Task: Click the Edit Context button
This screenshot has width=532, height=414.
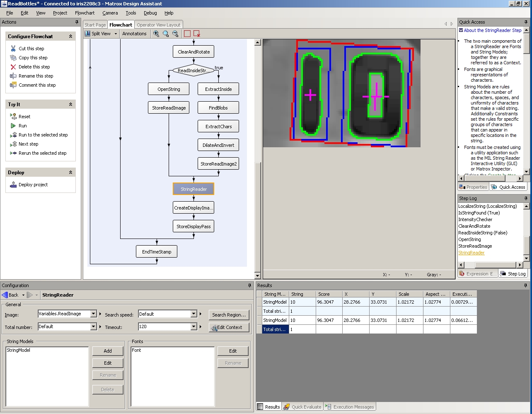Action: (229, 327)
